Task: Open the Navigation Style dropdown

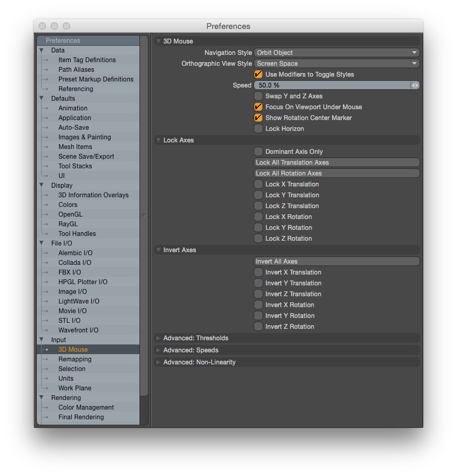Action: click(x=336, y=53)
